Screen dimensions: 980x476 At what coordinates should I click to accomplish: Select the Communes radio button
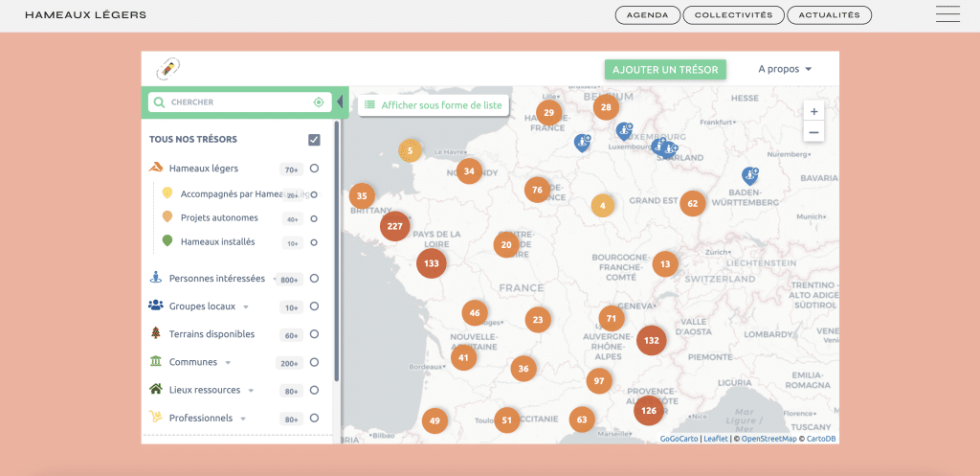point(314,362)
